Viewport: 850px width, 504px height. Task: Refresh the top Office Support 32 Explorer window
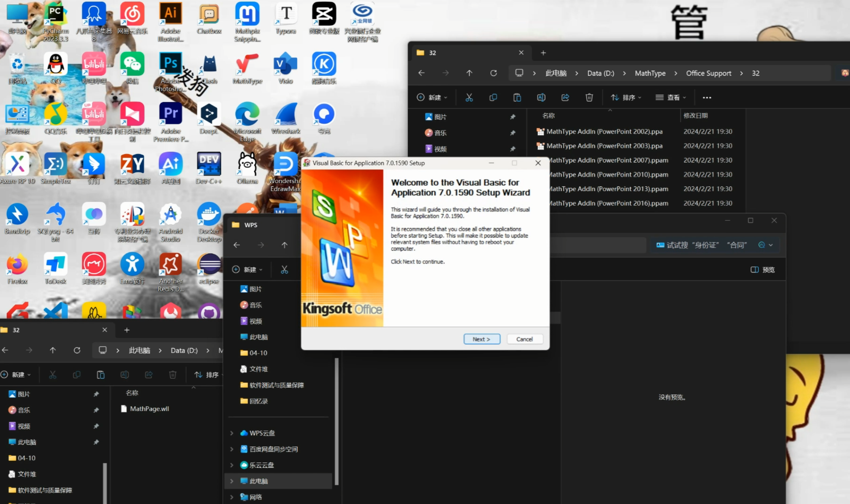pyautogui.click(x=494, y=73)
